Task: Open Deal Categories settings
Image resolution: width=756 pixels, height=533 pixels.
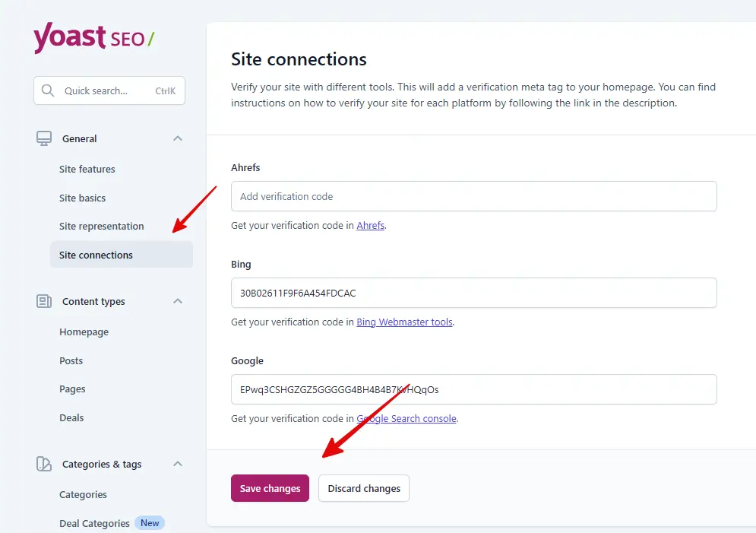Action: point(93,523)
